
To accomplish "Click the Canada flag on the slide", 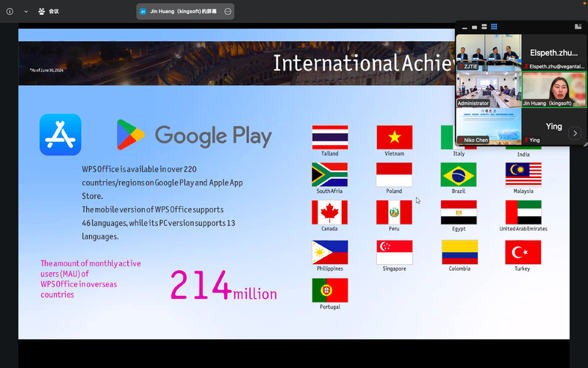I will pos(330,212).
